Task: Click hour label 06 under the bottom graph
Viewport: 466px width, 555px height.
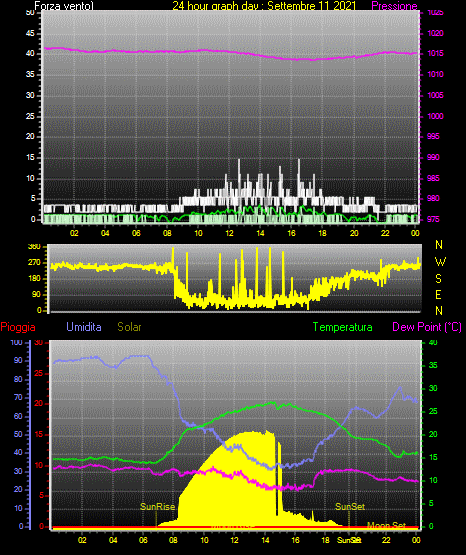Action: (143, 540)
